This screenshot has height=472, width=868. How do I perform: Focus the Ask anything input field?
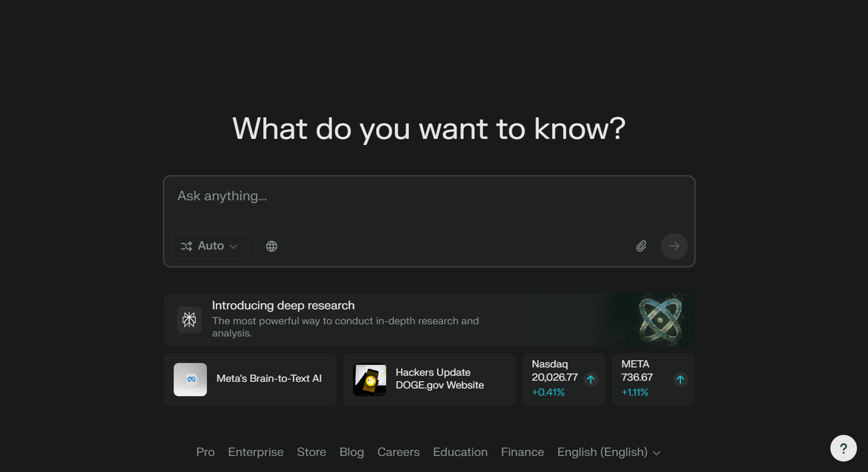(429, 196)
